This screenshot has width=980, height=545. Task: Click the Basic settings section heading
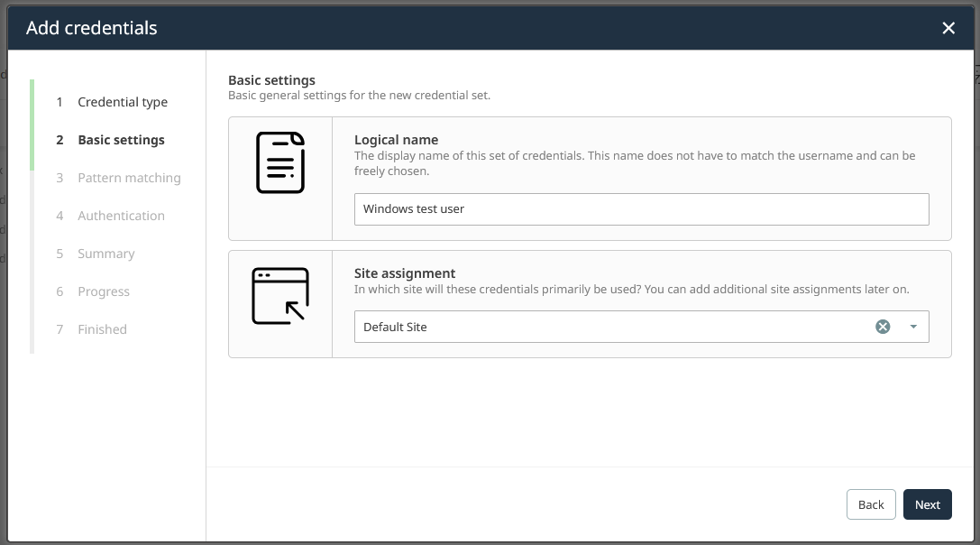(271, 80)
